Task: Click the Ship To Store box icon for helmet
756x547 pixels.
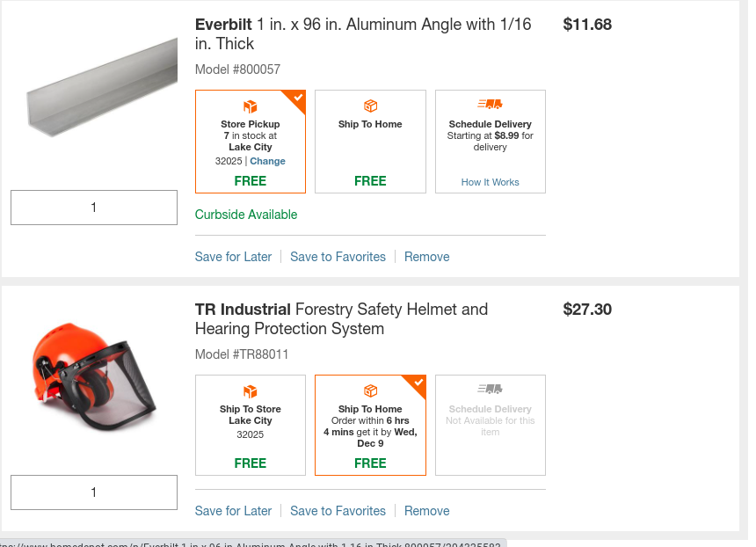Action: [x=251, y=390]
